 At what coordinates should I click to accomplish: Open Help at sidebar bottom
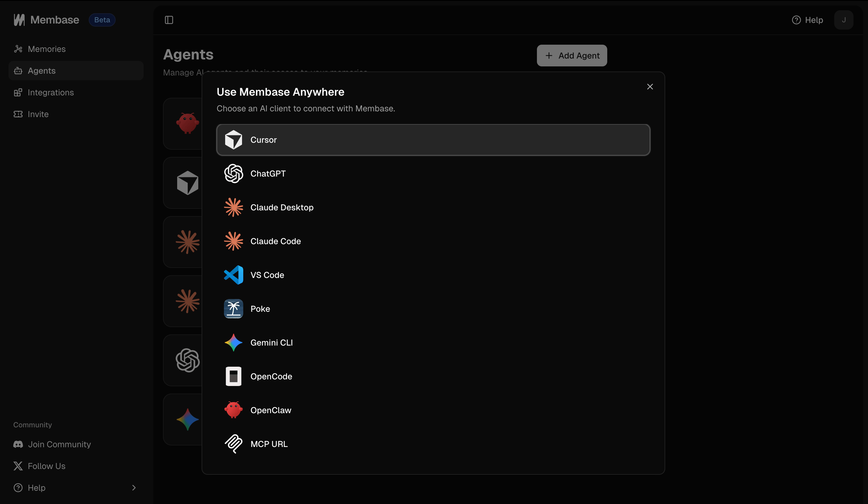point(76,488)
